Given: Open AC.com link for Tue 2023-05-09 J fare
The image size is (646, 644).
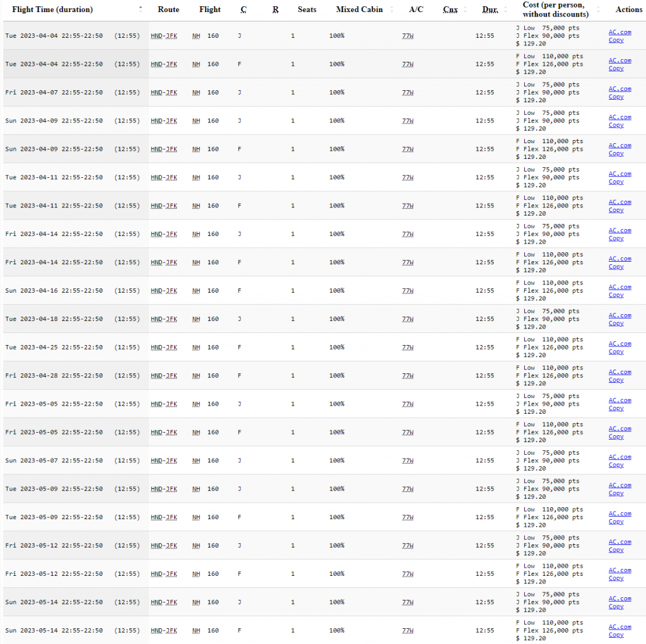Looking at the screenshot, I should point(620,486).
